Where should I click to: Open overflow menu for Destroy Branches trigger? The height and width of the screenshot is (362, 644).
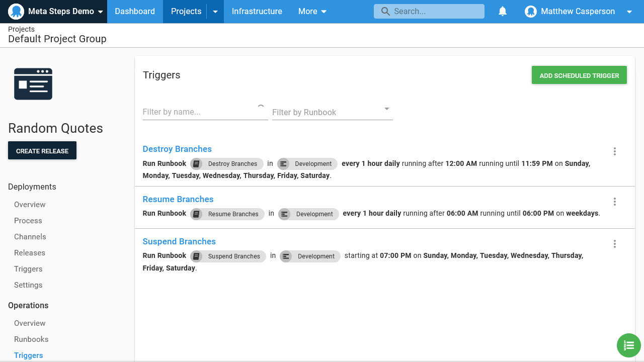click(x=614, y=151)
